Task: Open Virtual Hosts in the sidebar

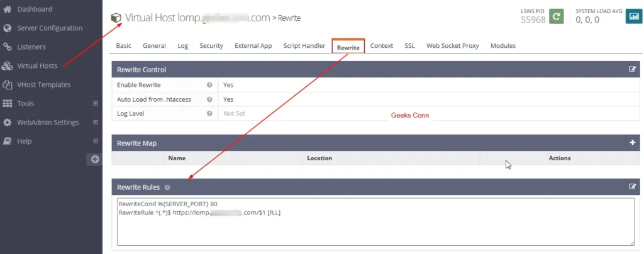Action: tap(37, 65)
